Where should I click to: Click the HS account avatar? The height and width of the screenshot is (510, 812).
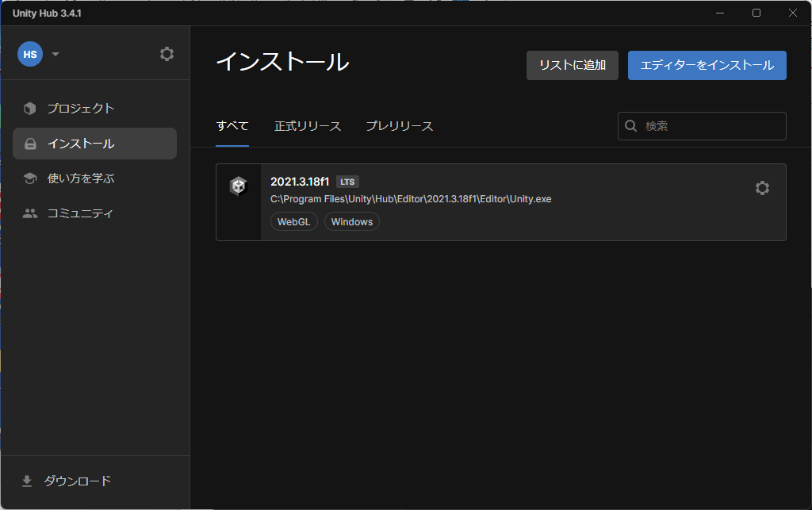pyautogui.click(x=29, y=54)
